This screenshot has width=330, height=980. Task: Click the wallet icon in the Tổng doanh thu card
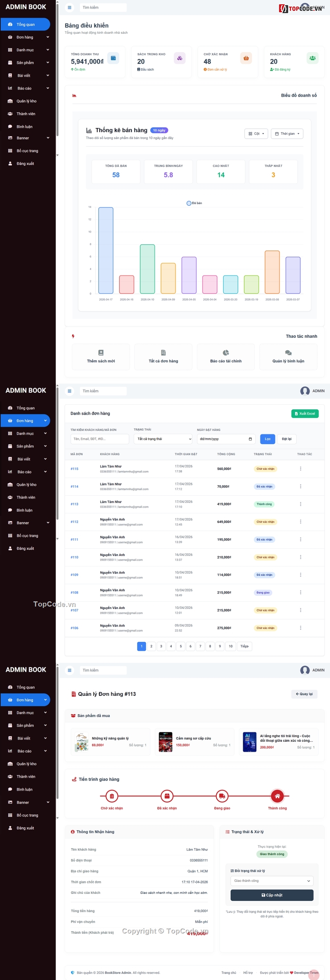tap(113, 58)
